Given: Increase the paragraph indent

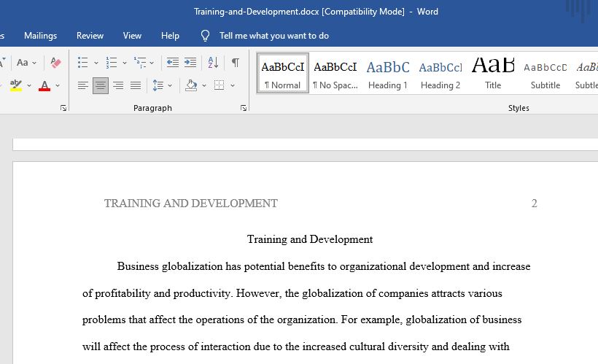Looking at the screenshot, I should tap(190, 62).
